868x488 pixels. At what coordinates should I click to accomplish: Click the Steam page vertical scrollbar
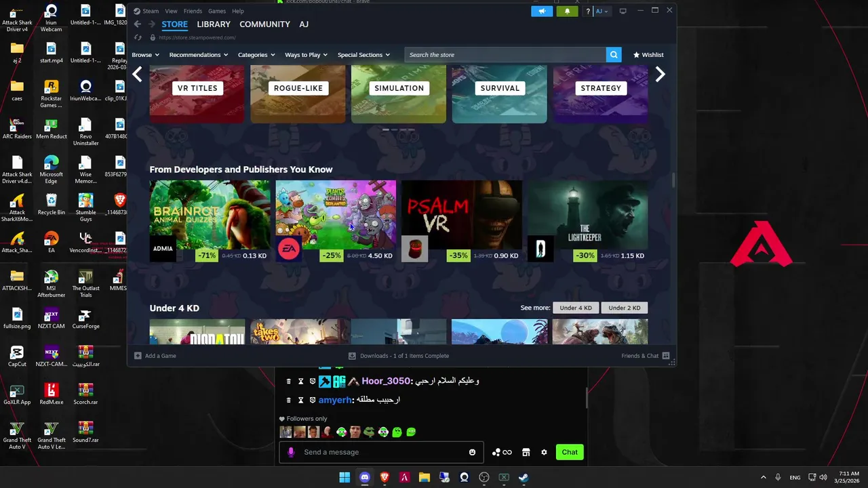[x=673, y=180]
